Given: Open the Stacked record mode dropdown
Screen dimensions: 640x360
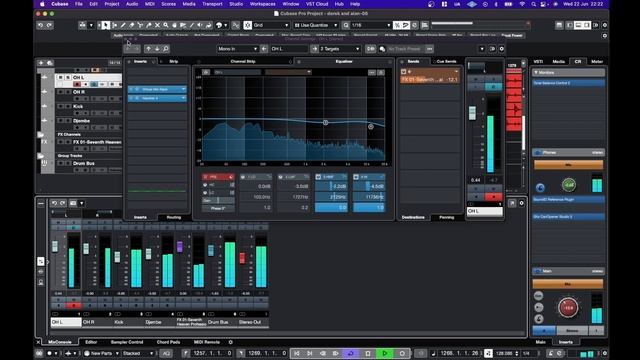Looking at the screenshot, I should tap(138, 353).
